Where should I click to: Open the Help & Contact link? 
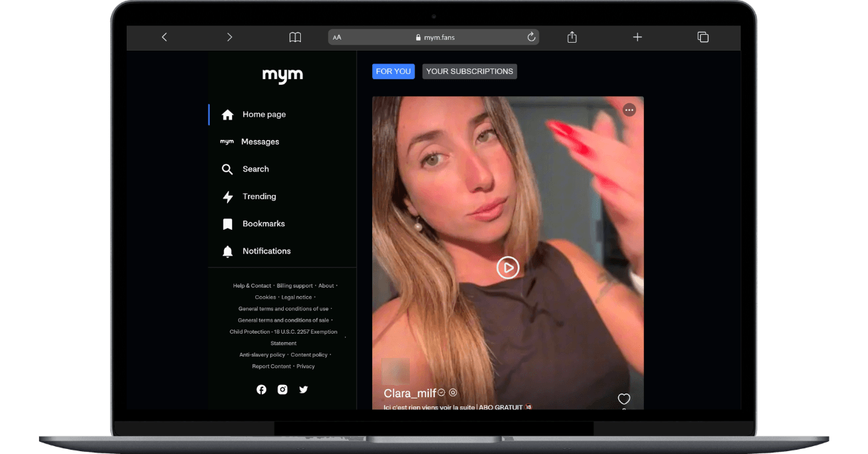(x=252, y=286)
